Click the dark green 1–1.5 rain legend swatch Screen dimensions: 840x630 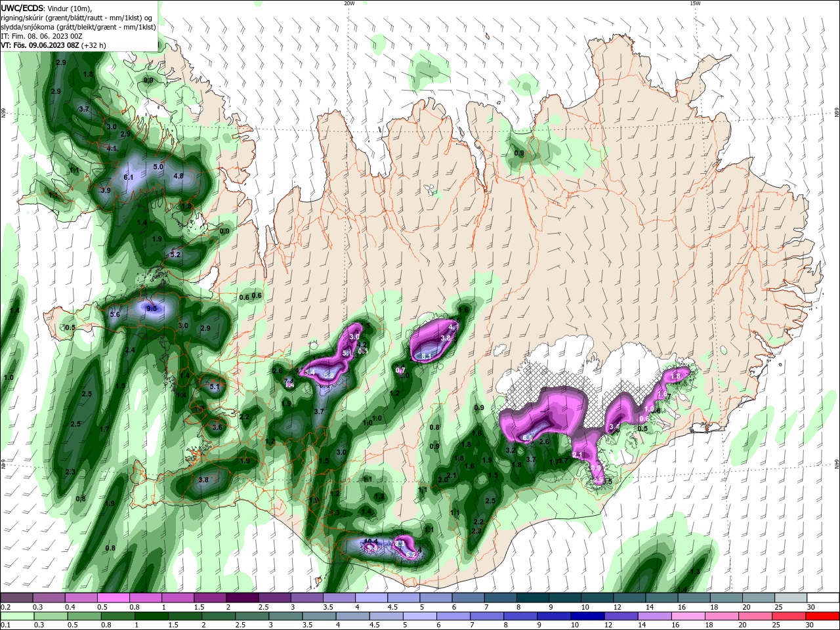151,616
